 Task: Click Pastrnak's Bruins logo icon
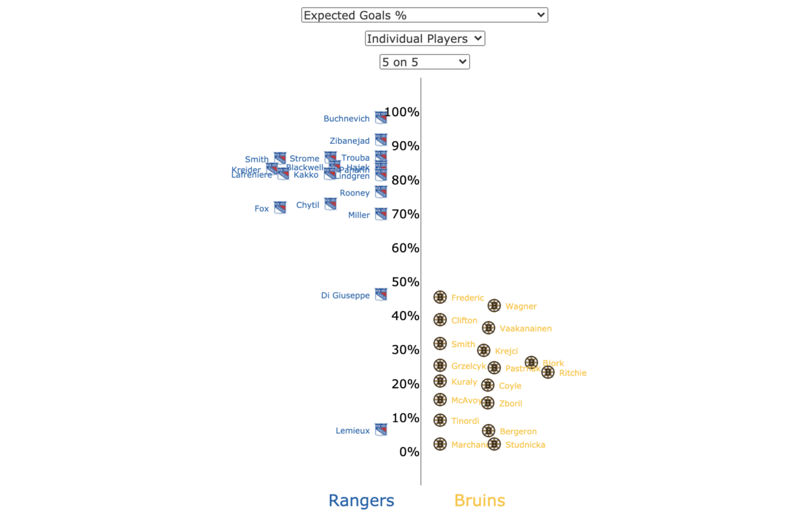[494, 367]
